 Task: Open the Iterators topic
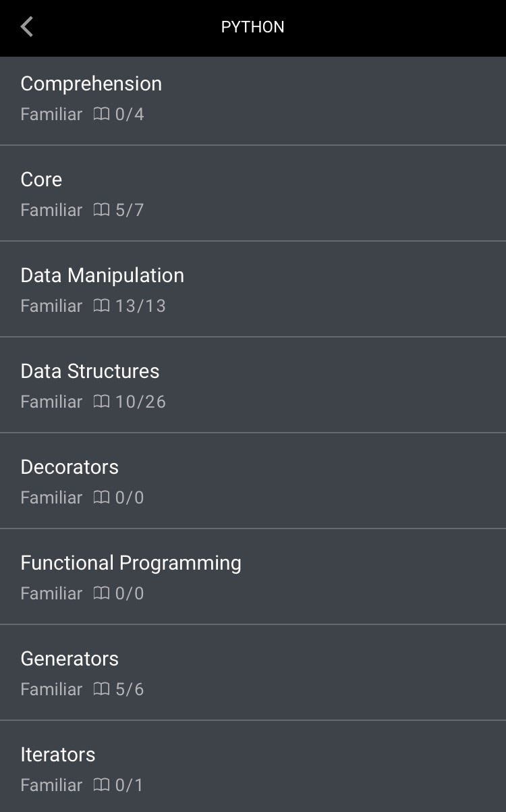(58, 755)
